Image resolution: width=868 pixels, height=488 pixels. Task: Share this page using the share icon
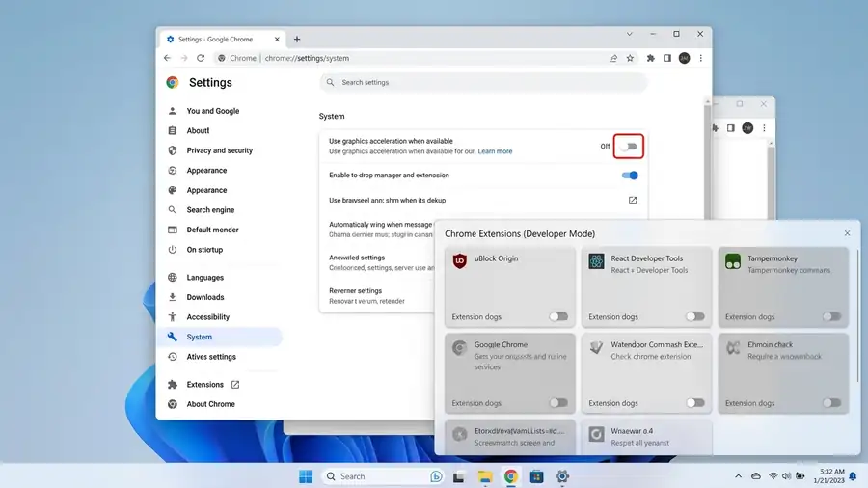pyautogui.click(x=613, y=58)
